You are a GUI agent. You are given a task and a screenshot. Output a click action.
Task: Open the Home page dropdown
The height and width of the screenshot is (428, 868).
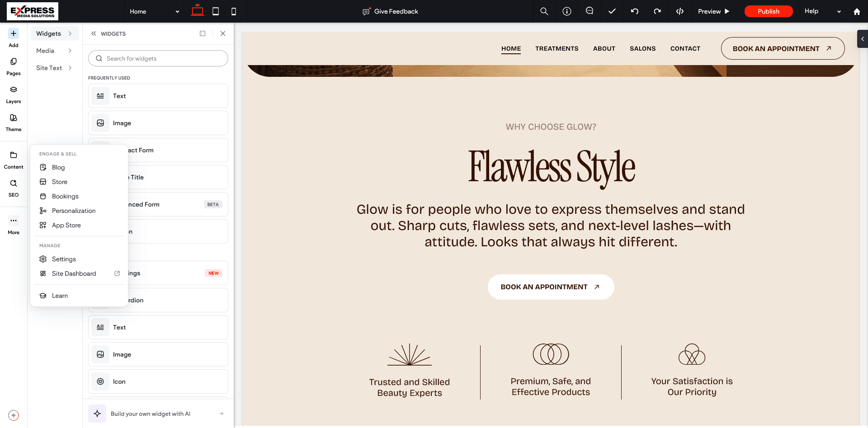154,11
